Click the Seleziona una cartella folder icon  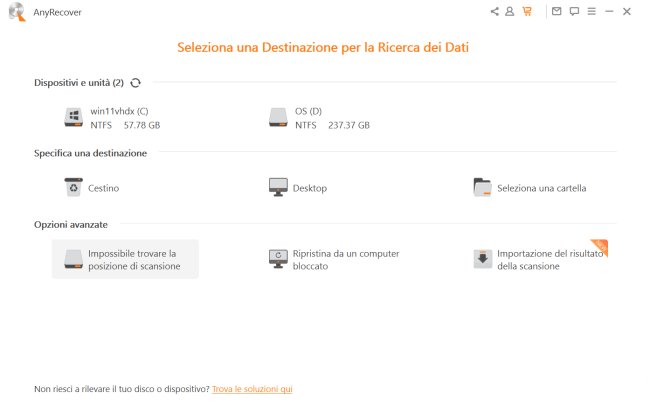click(x=483, y=187)
